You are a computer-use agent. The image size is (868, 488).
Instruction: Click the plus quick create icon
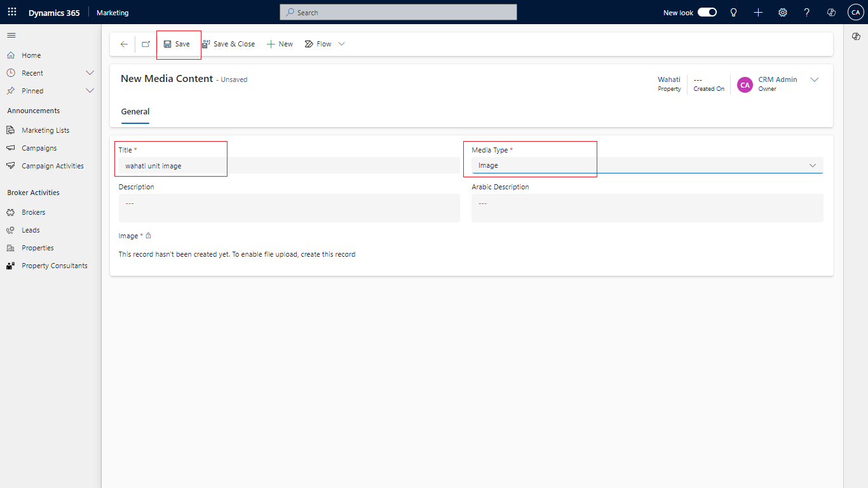coord(758,12)
